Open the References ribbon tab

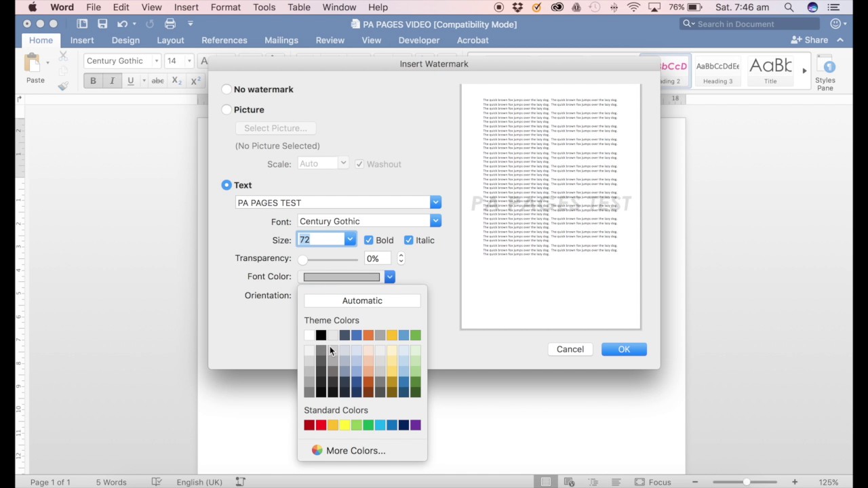click(224, 40)
